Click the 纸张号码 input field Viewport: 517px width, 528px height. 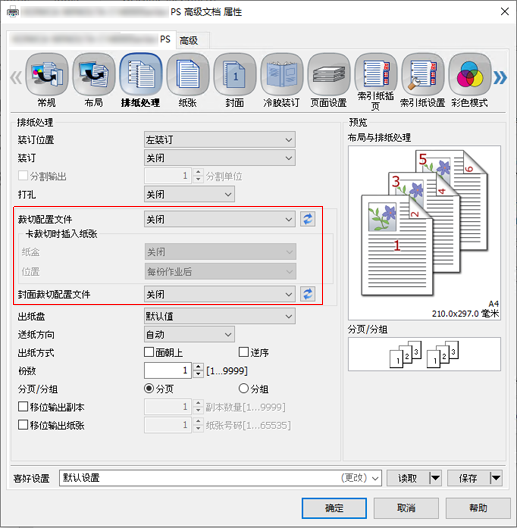point(168,425)
